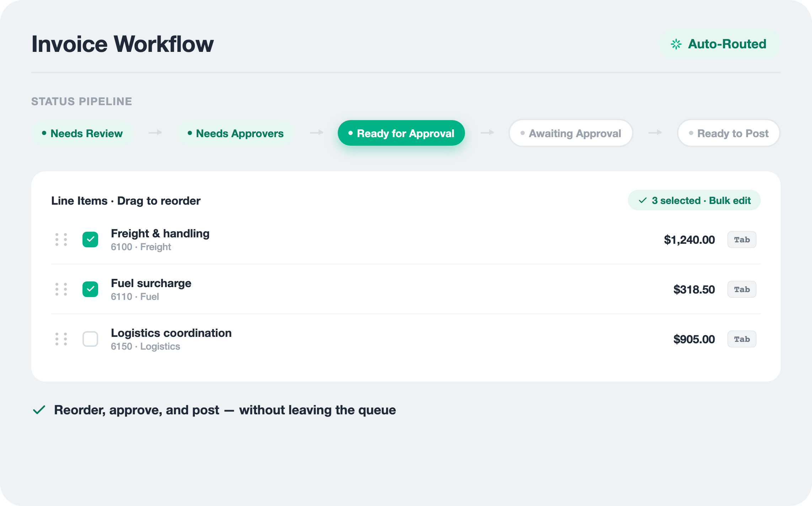Click the Invoice Workflow title

(123, 44)
